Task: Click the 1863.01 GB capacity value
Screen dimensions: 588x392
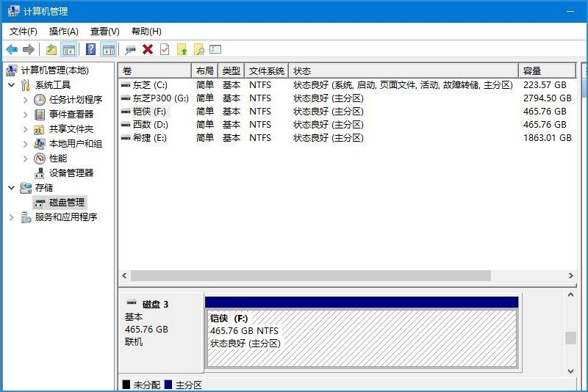Action: (548, 138)
